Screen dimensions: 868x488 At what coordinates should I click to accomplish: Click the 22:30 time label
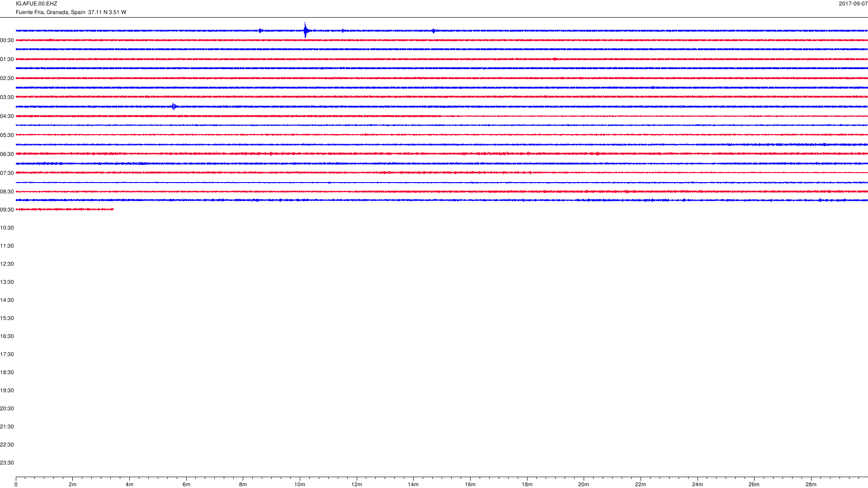tap(7, 445)
